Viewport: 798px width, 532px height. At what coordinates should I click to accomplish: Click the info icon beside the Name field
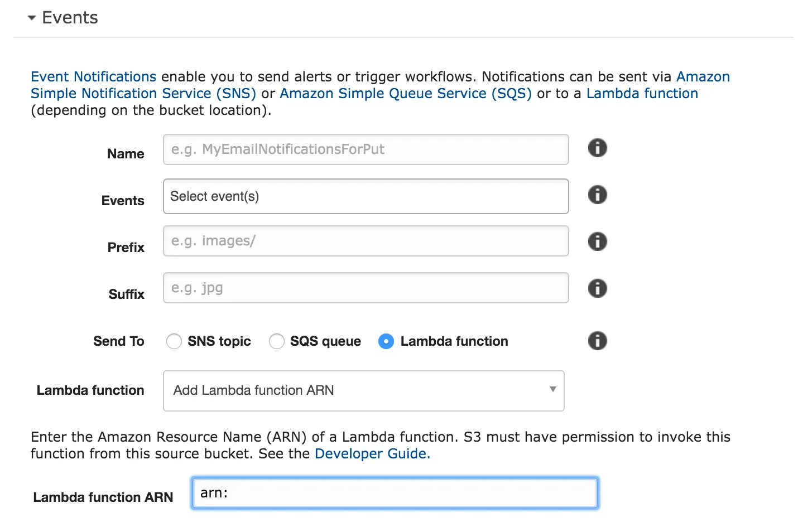coord(597,148)
